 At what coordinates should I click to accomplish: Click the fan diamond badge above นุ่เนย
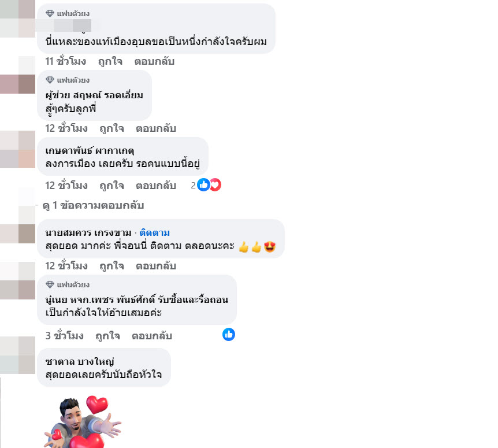tap(50, 284)
